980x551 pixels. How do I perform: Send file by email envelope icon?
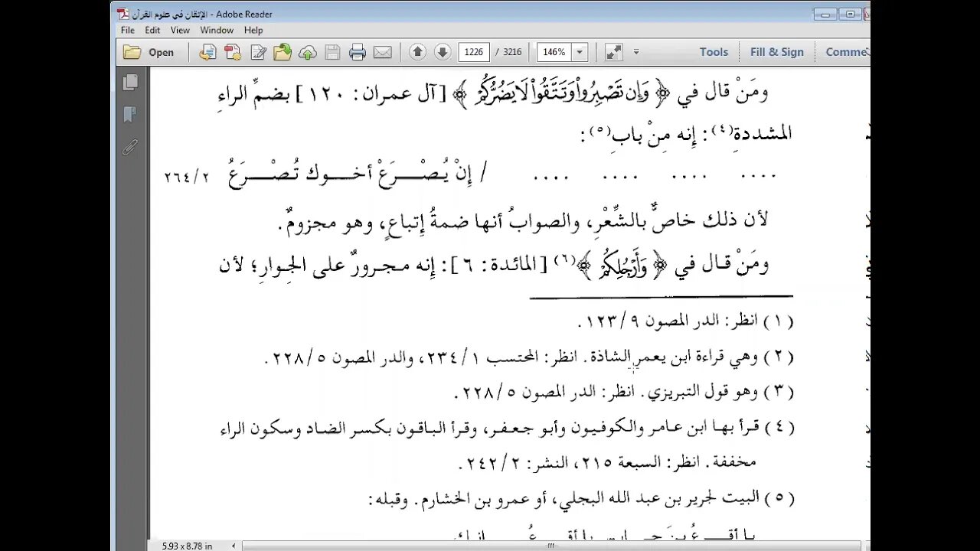tap(383, 52)
